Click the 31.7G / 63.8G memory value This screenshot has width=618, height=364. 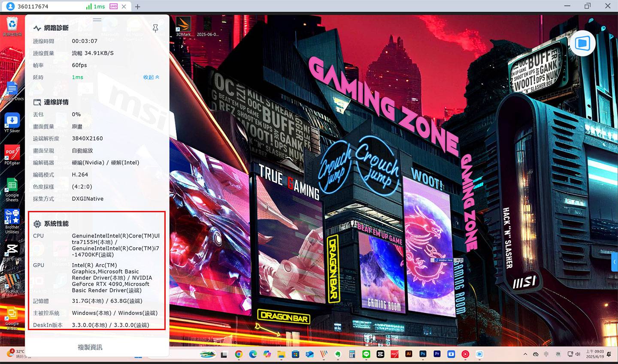coord(107,301)
